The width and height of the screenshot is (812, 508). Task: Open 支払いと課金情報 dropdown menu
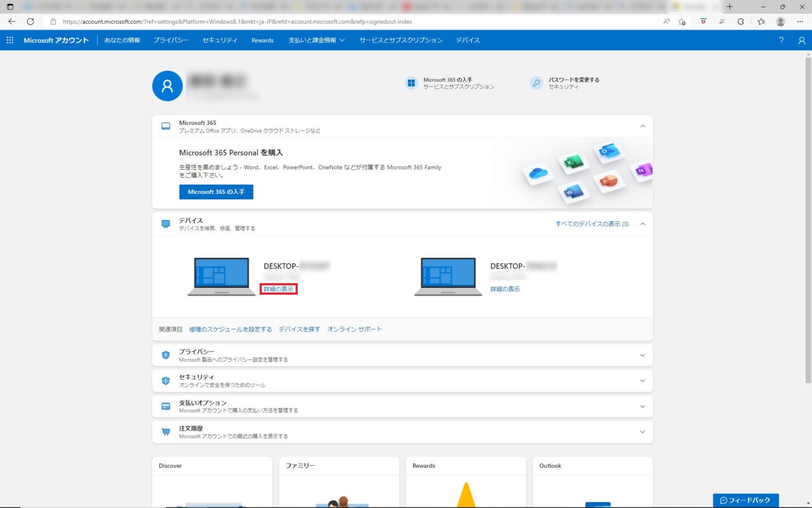coord(316,40)
